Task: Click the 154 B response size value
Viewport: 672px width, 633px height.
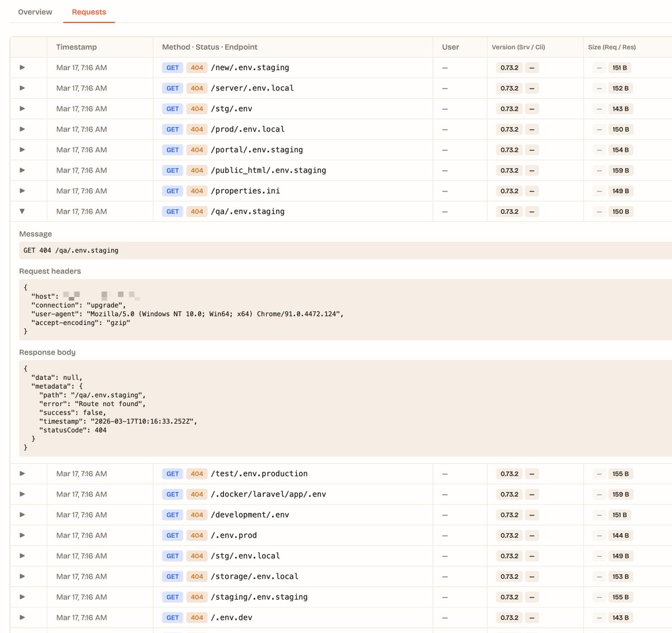Action: 620,150
